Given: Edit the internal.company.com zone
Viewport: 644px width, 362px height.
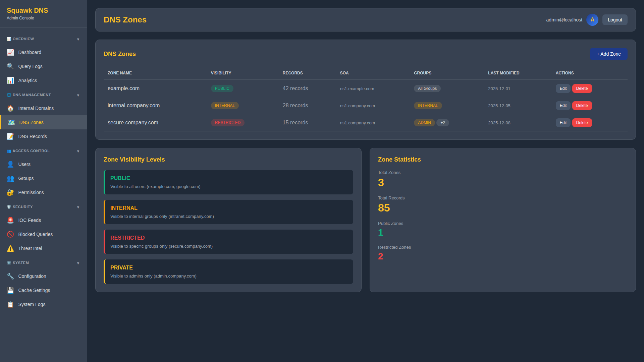Looking at the screenshot, I should (563, 106).
